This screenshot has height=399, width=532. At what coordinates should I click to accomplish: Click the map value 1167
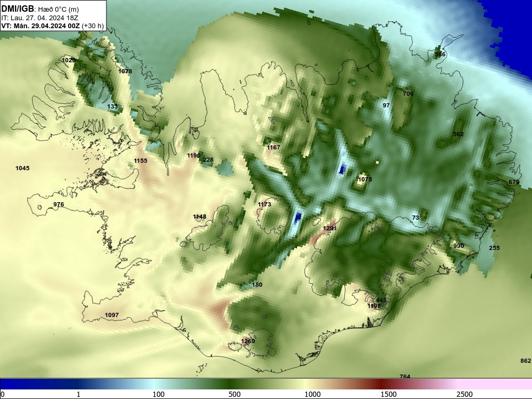click(x=273, y=147)
